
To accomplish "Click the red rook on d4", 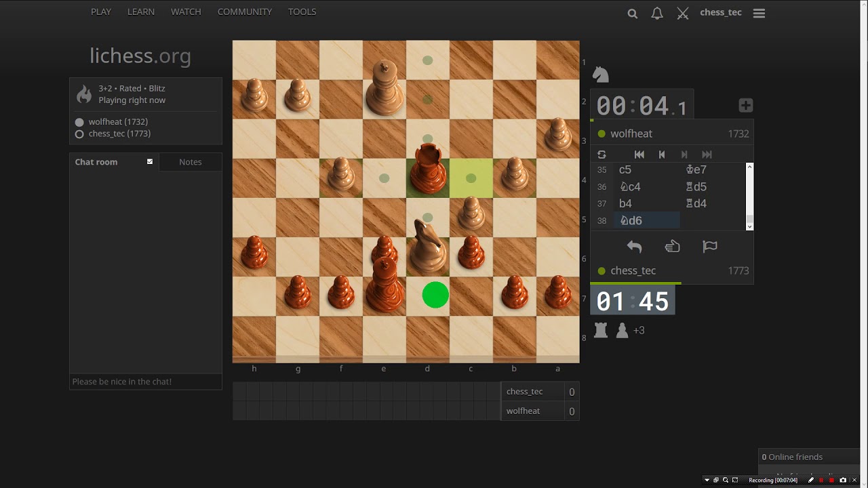I will click(x=428, y=168).
